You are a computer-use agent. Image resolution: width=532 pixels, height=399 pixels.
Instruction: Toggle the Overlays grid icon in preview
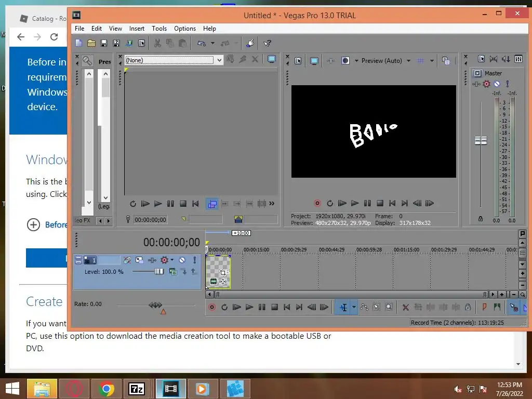pos(420,61)
